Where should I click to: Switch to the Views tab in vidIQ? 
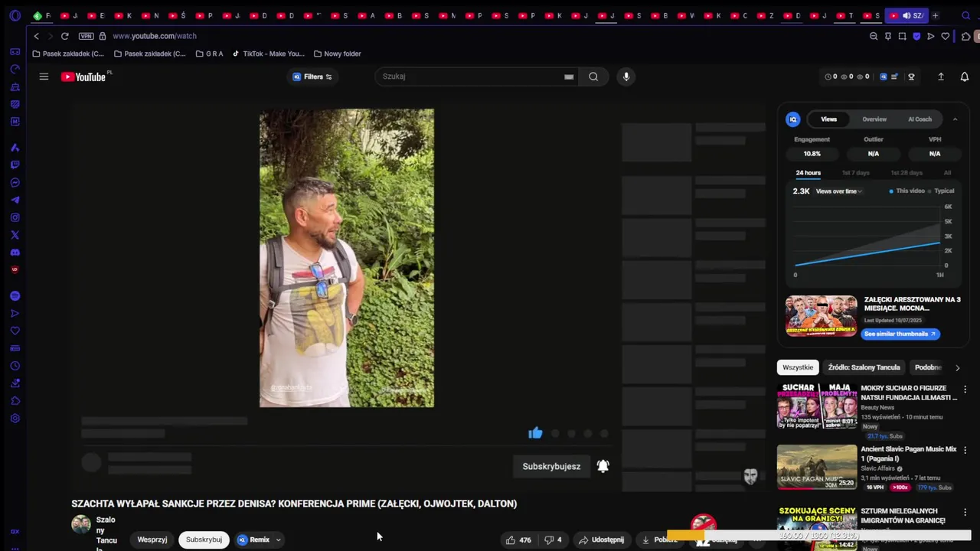pos(829,119)
